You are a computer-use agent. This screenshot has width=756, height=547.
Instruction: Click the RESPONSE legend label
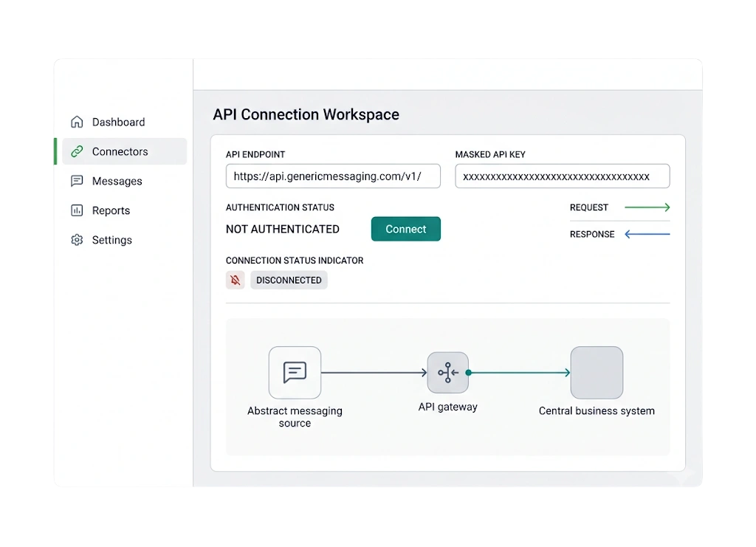pyautogui.click(x=592, y=234)
